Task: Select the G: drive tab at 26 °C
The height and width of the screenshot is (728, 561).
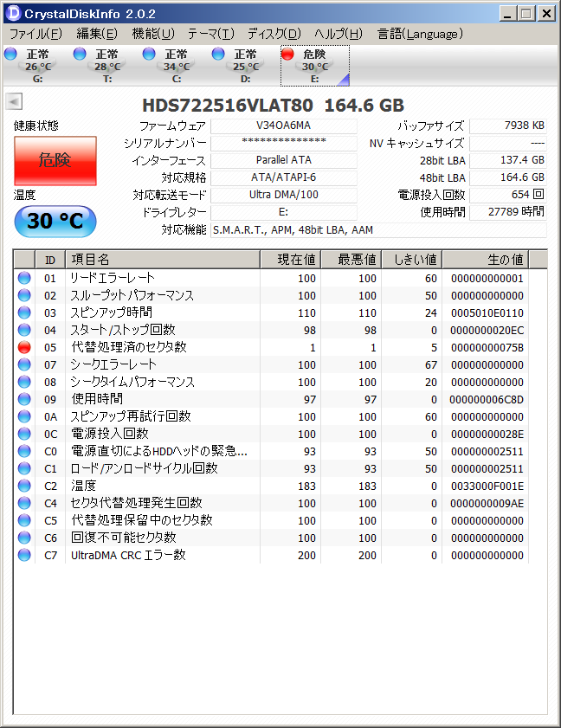Action: click(x=37, y=66)
